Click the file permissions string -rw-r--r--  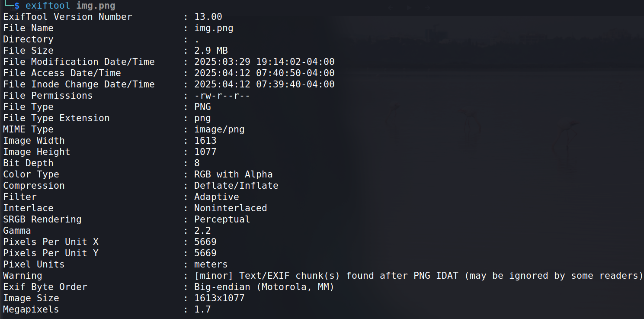(x=222, y=96)
